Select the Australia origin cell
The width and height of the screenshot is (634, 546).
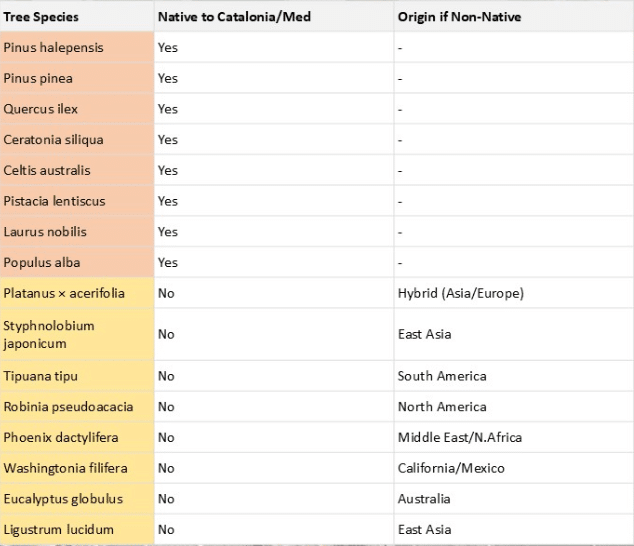pos(424,499)
